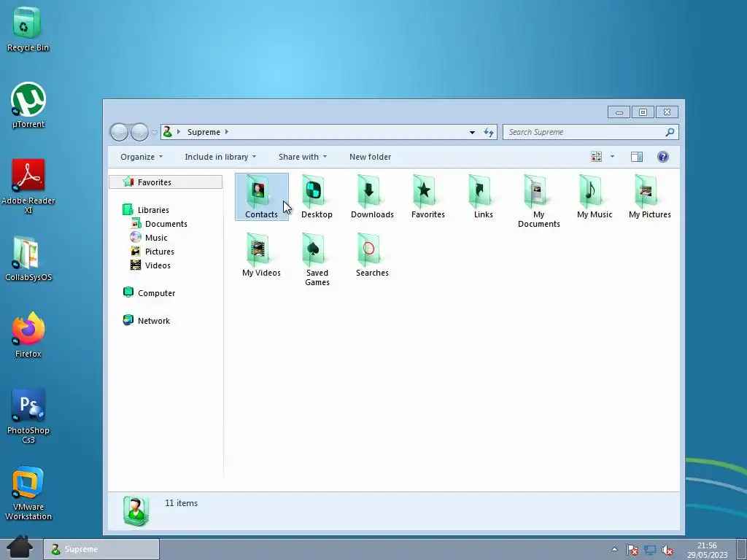
Task: Click the change view icon
Action: 596,157
